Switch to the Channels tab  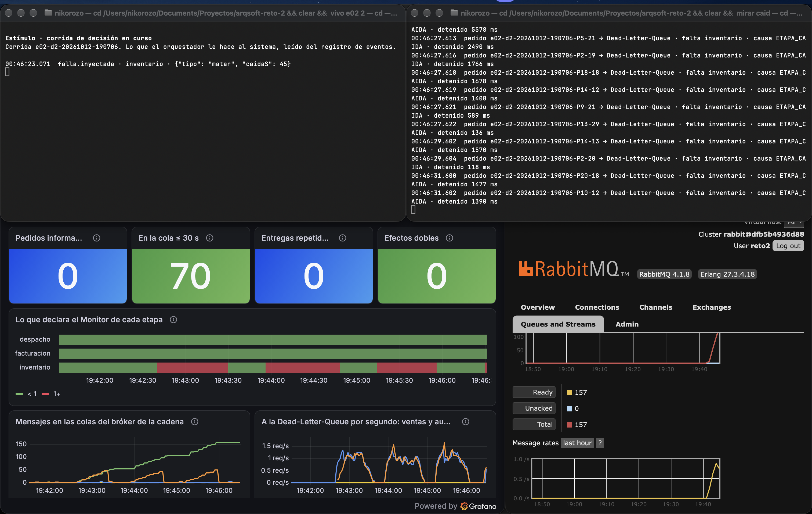[x=655, y=307]
